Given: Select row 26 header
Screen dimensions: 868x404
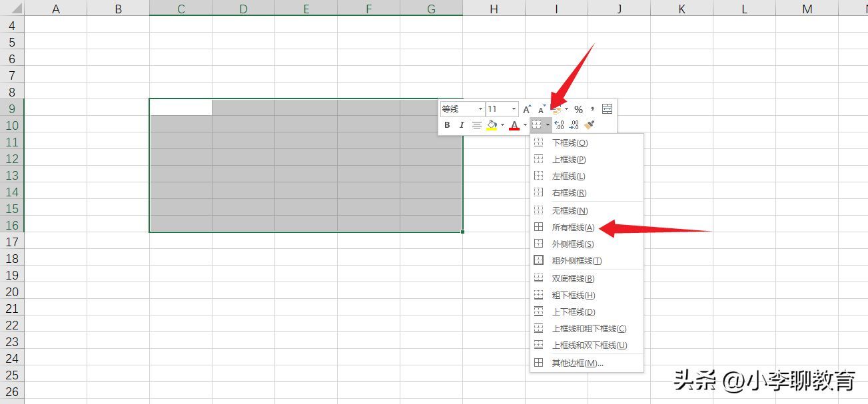Looking at the screenshot, I should click(12, 391).
